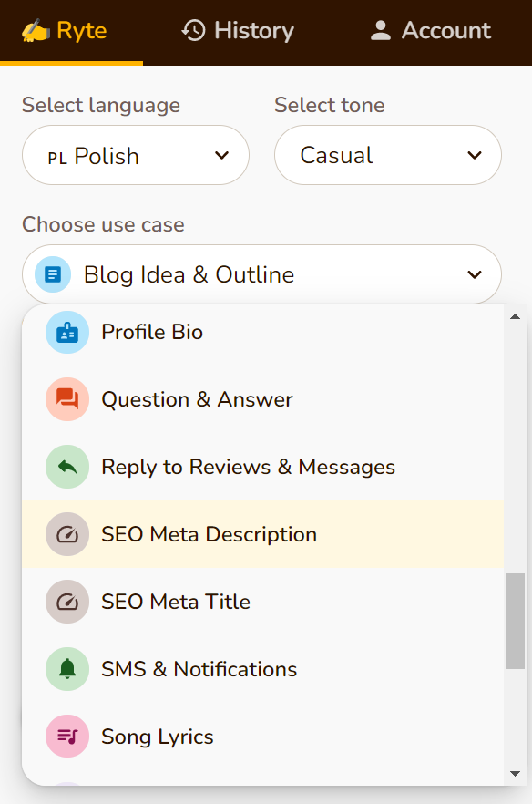Switch to the History tab

238,31
